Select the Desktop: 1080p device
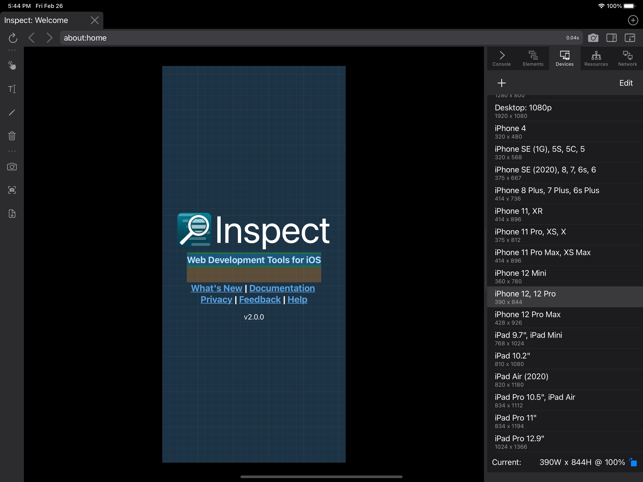This screenshot has width=643, height=482. [565, 111]
